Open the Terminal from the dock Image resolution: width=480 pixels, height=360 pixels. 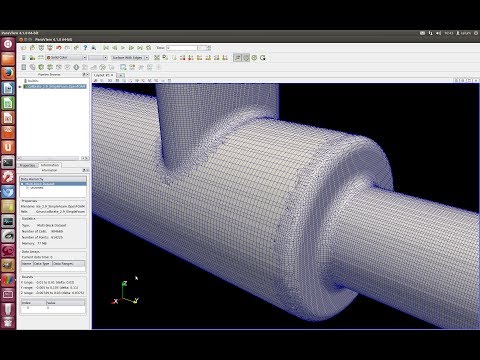pos(8,162)
